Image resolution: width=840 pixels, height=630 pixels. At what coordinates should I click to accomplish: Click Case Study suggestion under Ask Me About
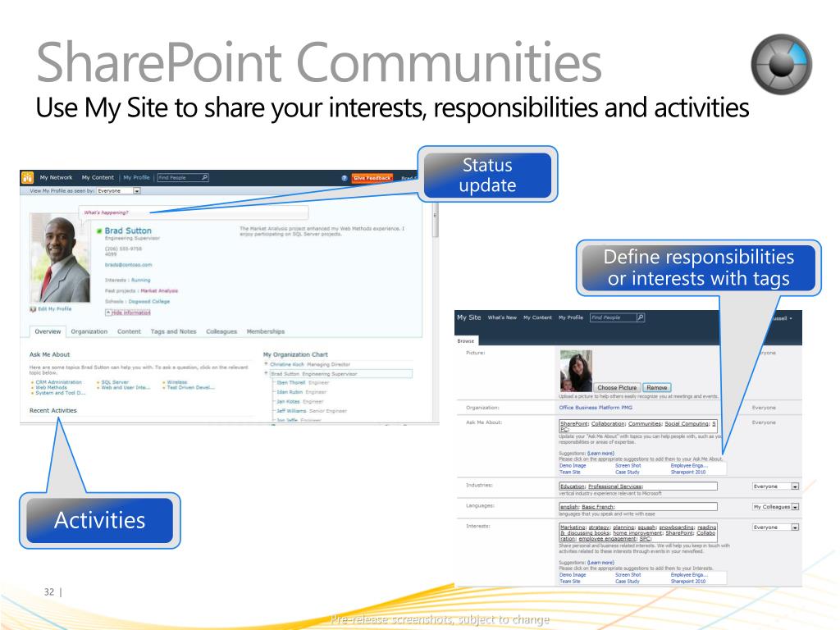point(628,472)
